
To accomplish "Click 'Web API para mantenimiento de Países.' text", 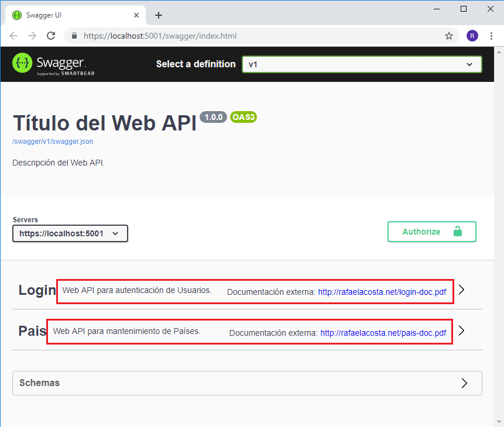I will point(126,331).
